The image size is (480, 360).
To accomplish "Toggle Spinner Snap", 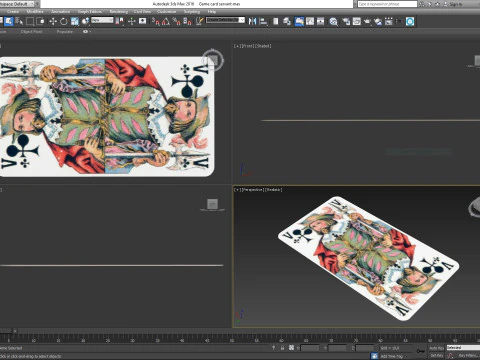I will tap(188, 21).
